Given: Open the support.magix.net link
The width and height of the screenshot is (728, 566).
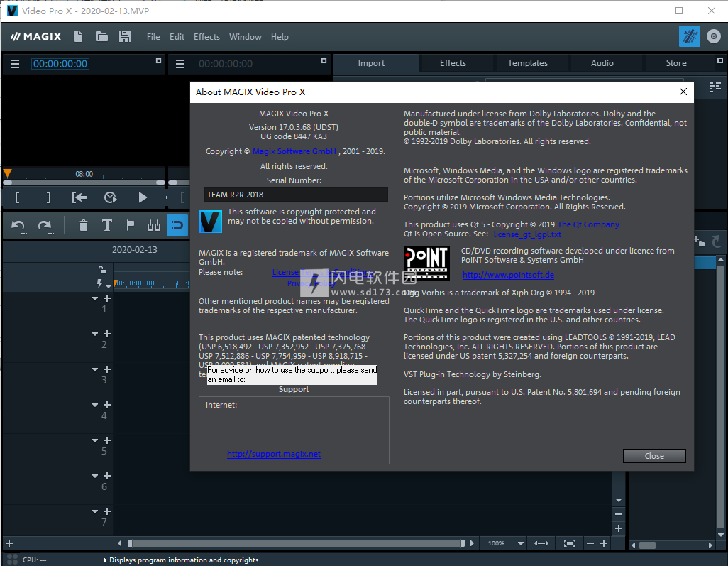Looking at the screenshot, I should (274, 454).
